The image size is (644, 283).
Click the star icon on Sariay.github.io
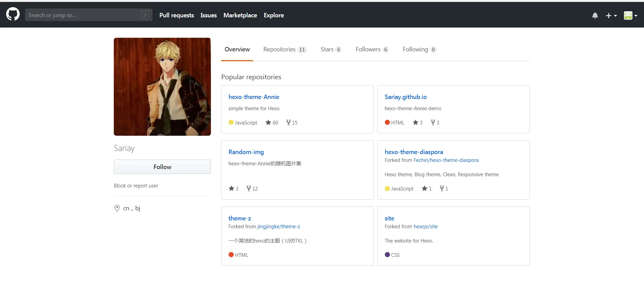[x=415, y=122]
